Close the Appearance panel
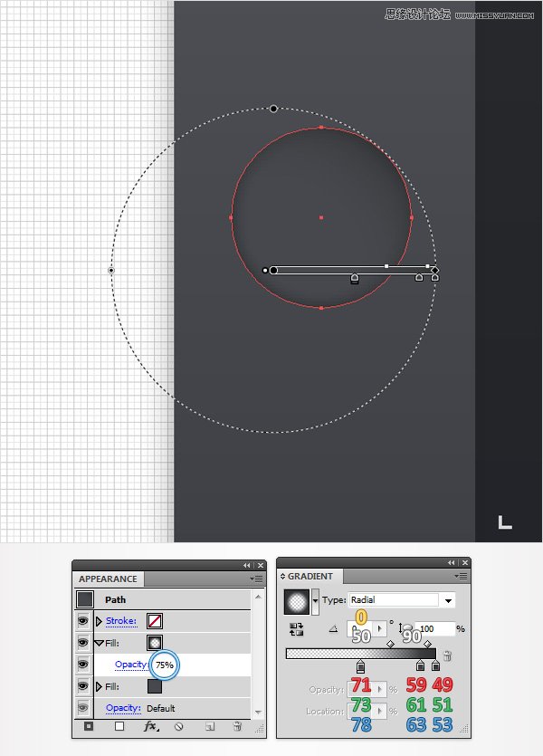The width and height of the screenshot is (543, 756). point(261,565)
